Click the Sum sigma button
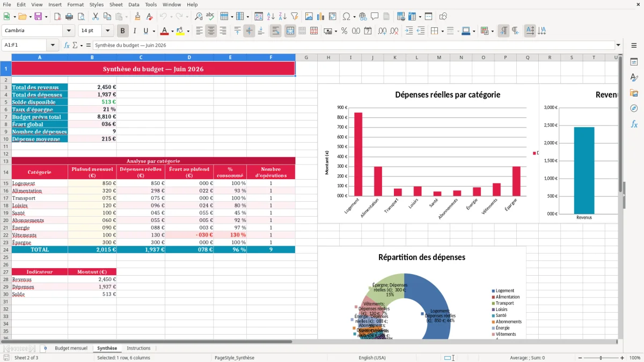This screenshot has height=362, width=644. [75, 45]
